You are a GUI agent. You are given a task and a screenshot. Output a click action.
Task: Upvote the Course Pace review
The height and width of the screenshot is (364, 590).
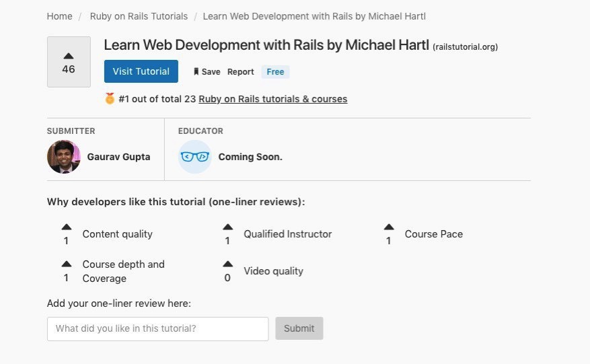[389, 227]
